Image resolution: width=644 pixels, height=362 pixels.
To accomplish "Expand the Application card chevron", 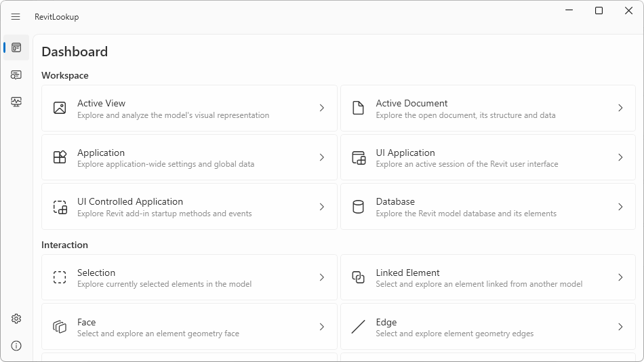I will coord(322,157).
